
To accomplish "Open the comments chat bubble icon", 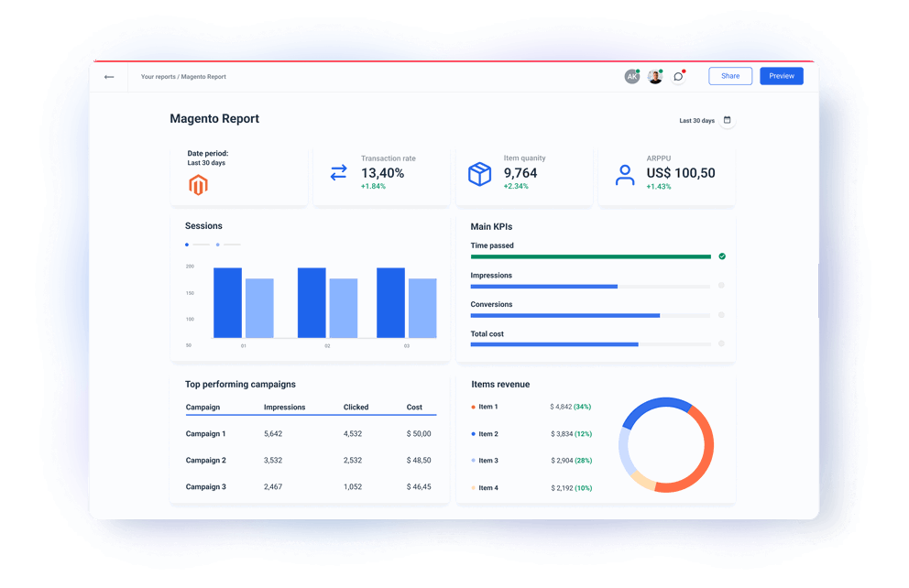I will [678, 77].
